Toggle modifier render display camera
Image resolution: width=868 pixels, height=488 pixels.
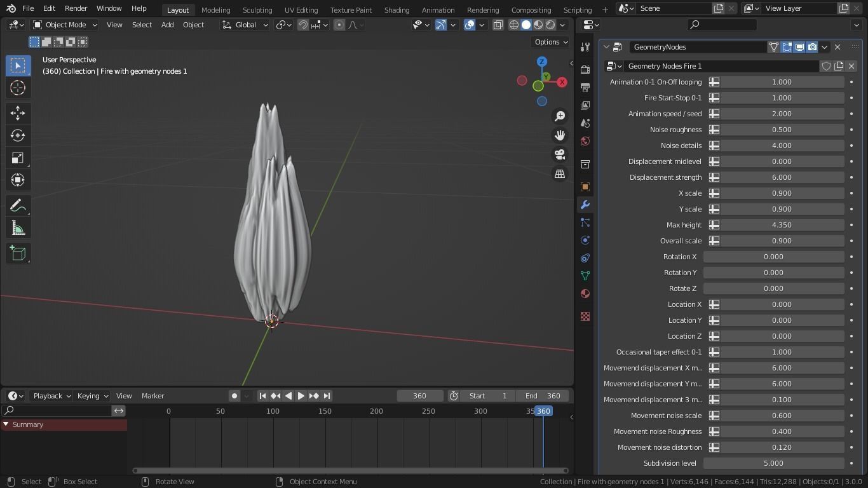812,47
